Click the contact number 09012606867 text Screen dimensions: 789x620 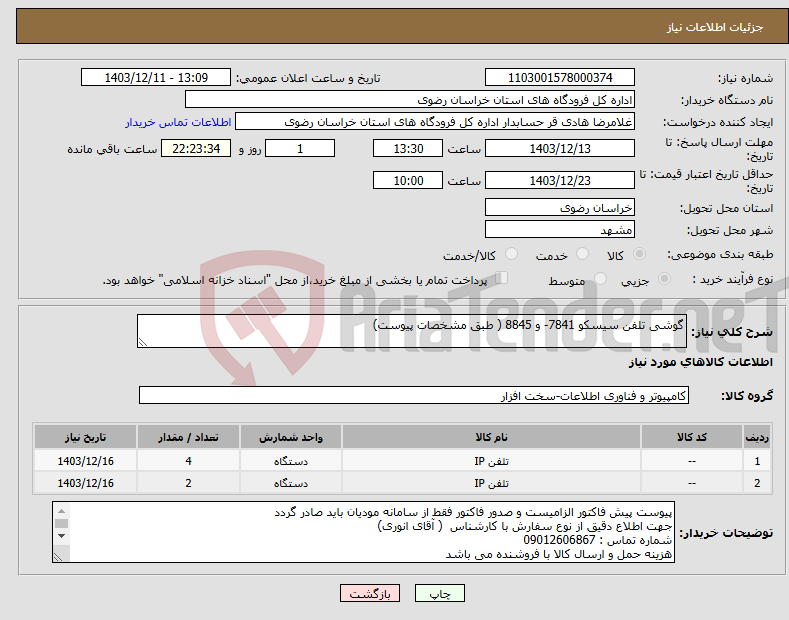(x=560, y=540)
